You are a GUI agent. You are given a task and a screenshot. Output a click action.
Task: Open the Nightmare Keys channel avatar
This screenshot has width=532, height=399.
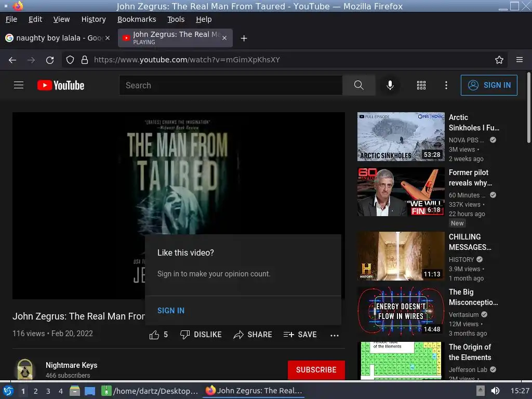25,369
